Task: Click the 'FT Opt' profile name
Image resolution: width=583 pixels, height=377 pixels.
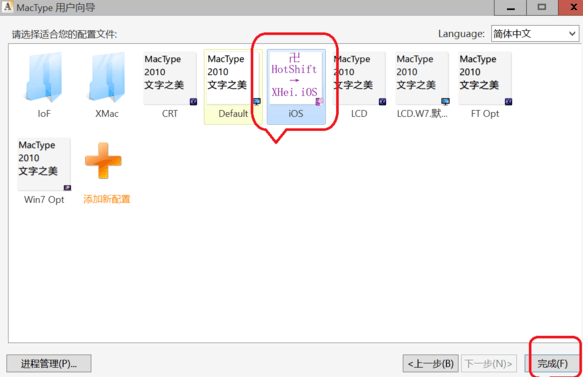Action: (x=485, y=113)
